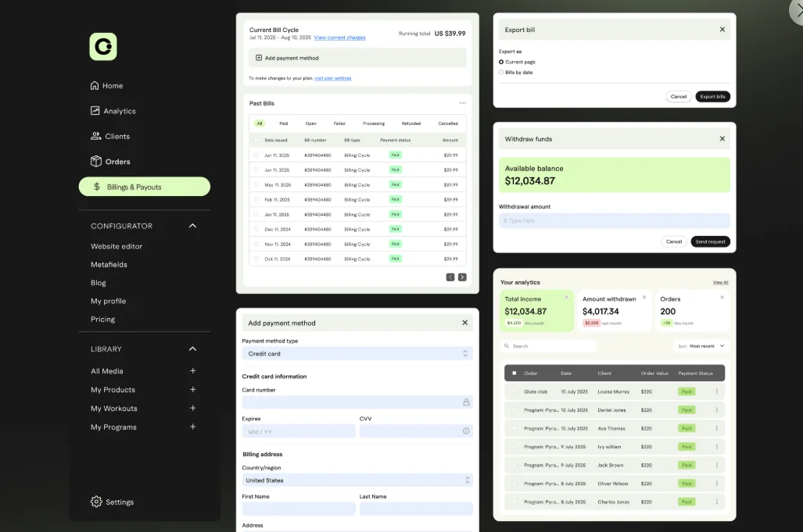
Task: Toggle the select-all checkbox in Past Bills header
Action: coord(256,140)
